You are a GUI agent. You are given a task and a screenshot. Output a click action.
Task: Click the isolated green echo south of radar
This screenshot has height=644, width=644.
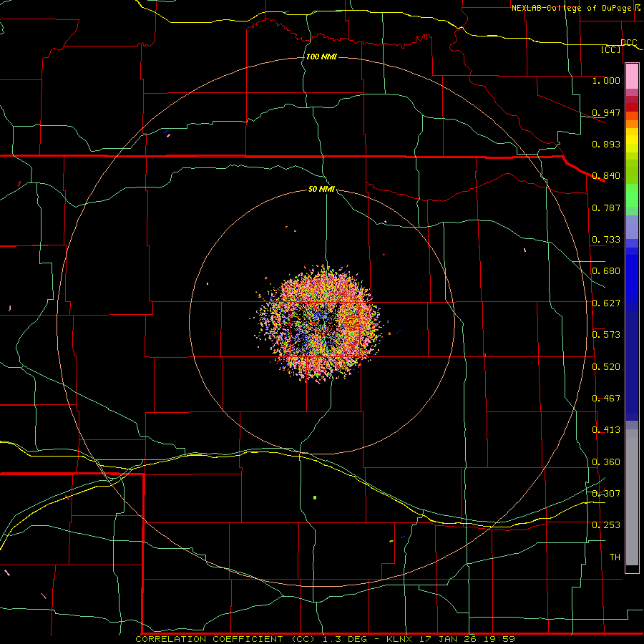(315, 498)
